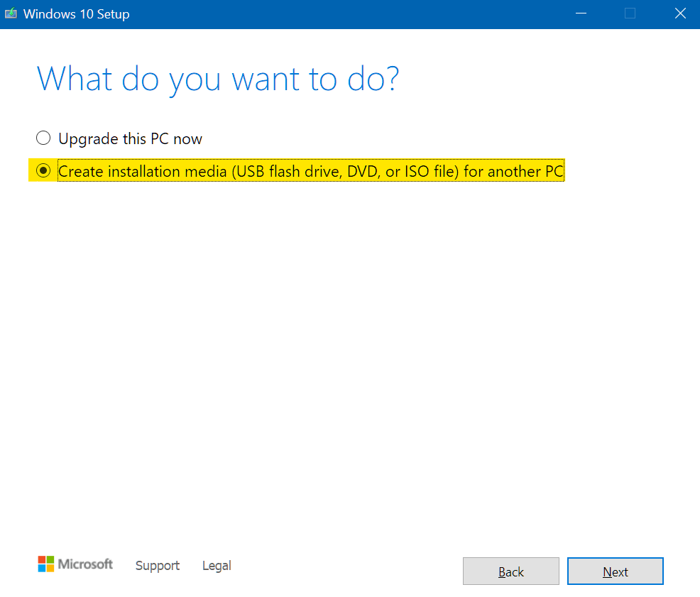Click the 'What do you want to do?' heading

pos(218,80)
